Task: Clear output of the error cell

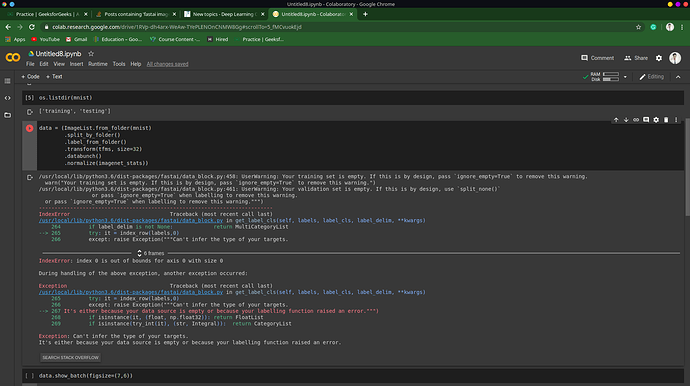Action: 29,177
